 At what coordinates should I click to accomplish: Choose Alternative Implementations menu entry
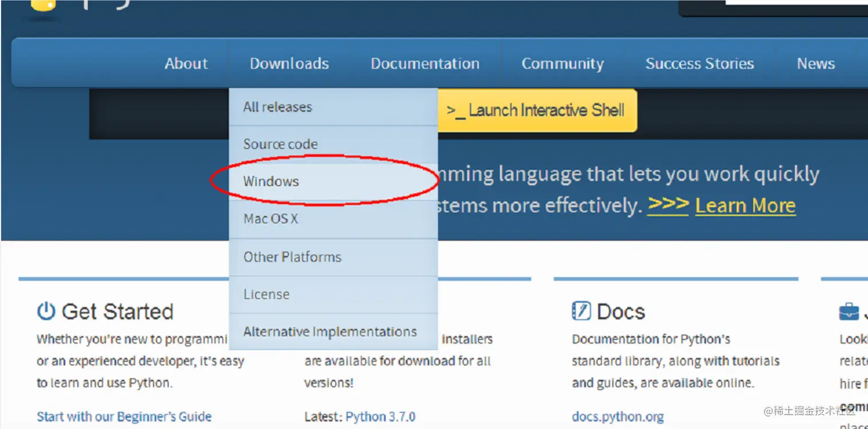click(x=334, y=331)
